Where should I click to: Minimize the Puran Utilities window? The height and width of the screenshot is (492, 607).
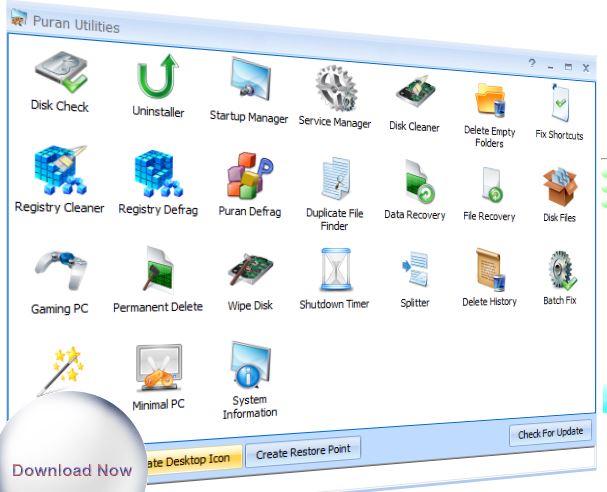click(x=550, y=68)
